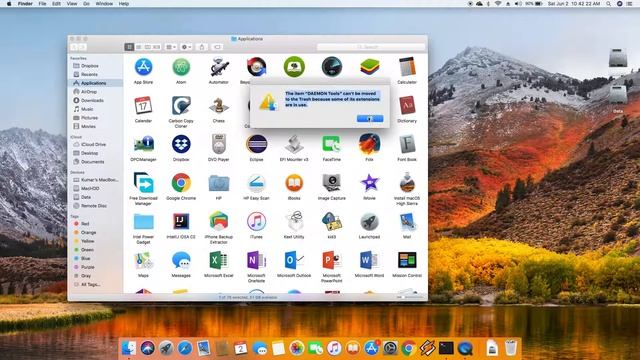The width and height of the screenshot is (640, 360).
Task: Select the Automator app icon
Action: click(x=219, y=67)
